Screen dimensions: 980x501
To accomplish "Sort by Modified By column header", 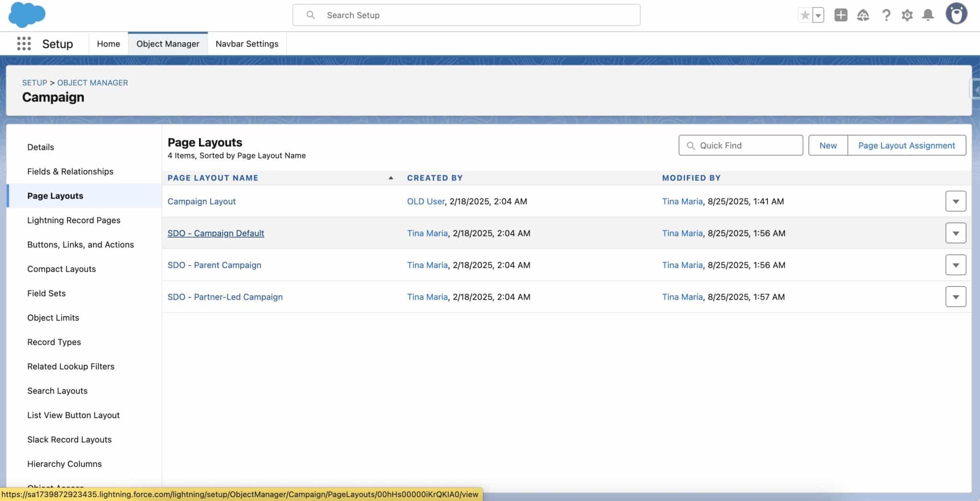I will [691, 178].
